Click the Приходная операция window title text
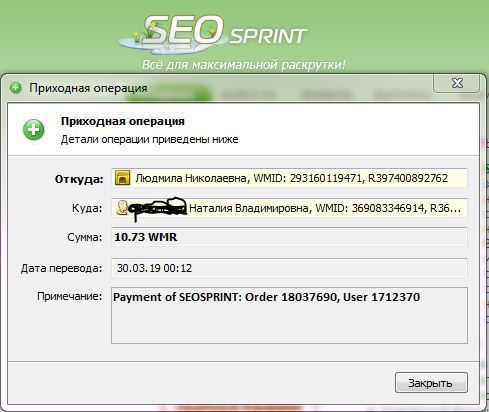This screenshot has width=489, height=412. click(88, 88)
